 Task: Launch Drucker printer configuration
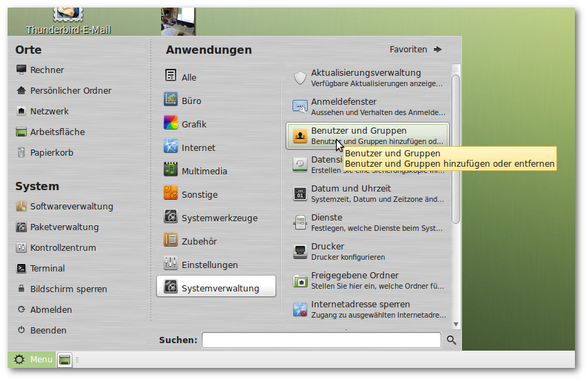pos(366,251)
